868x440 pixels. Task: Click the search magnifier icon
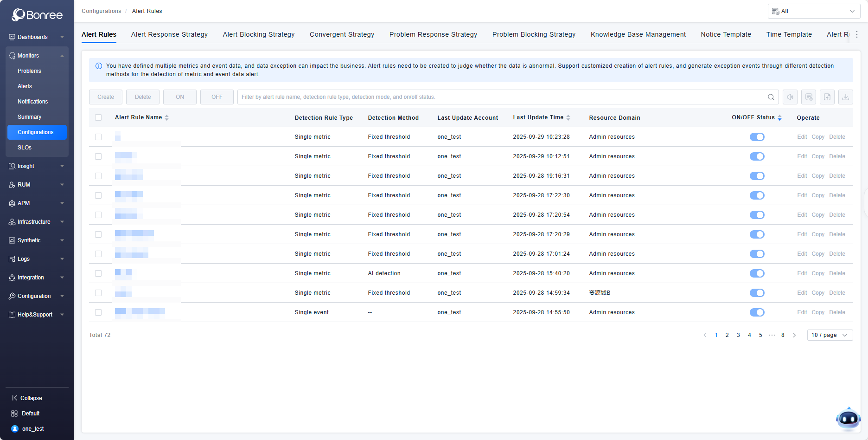coord(771,97)
